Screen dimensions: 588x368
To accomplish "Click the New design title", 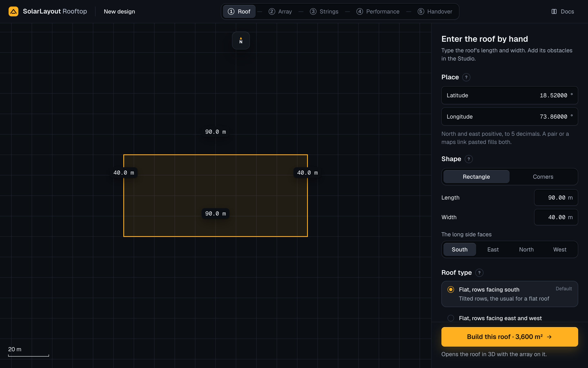I will [x=119, y=11].
